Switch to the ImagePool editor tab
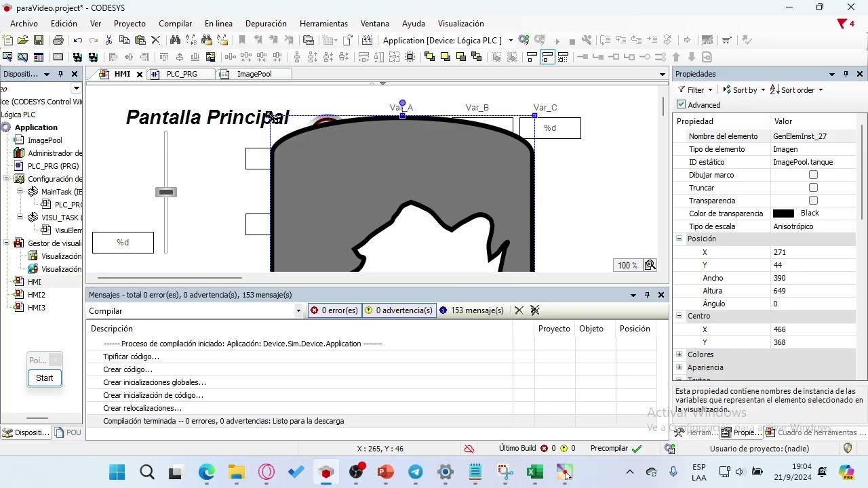Viewport: 868px width, 488px height. click(254, 74)
